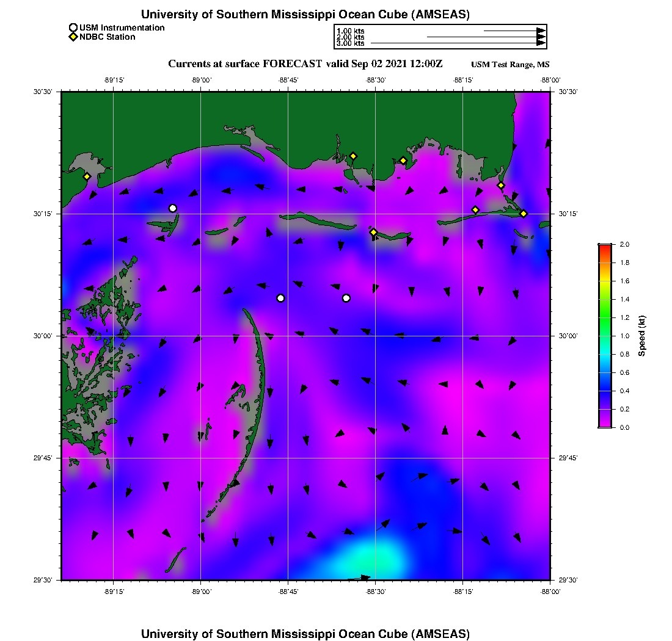Click the northwesternmost USM Instrumentation circle marker
The width and height of the screenshot is (672, 641).
[x=173, y=208]
